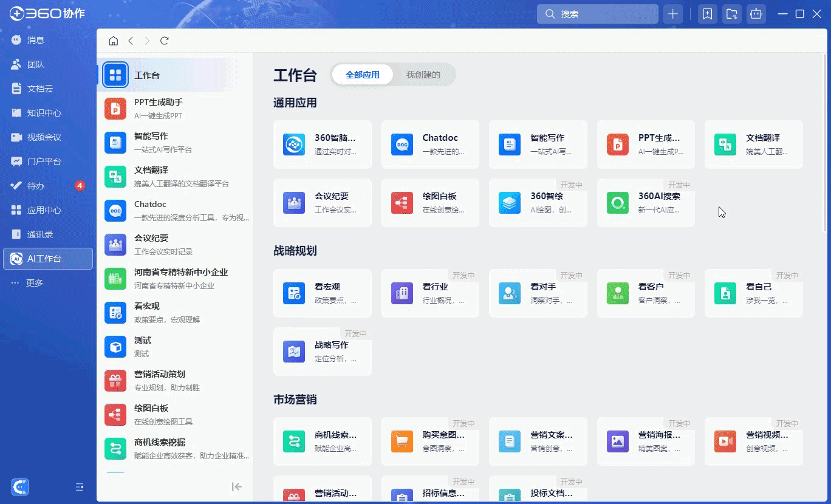The image size is (831, 504).
Task: Open the 360智绘 app card
Action: coord(538,203)
